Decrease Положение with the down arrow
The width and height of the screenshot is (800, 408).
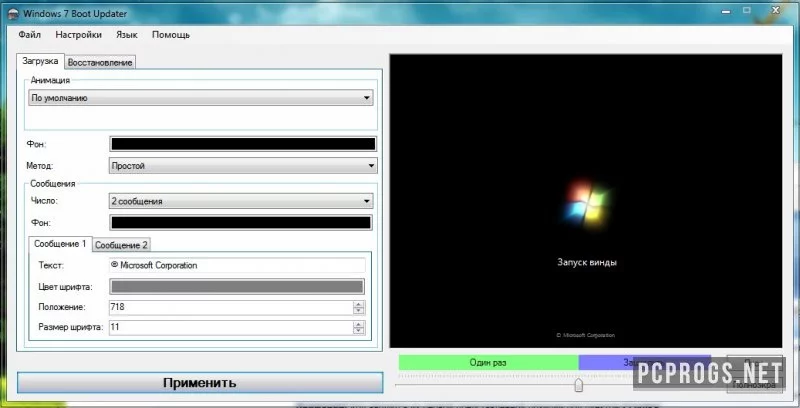click(x=359, y=311)
